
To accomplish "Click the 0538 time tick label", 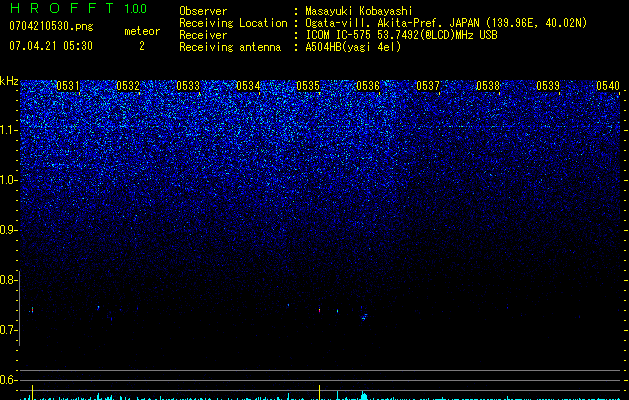I will 488,86.
